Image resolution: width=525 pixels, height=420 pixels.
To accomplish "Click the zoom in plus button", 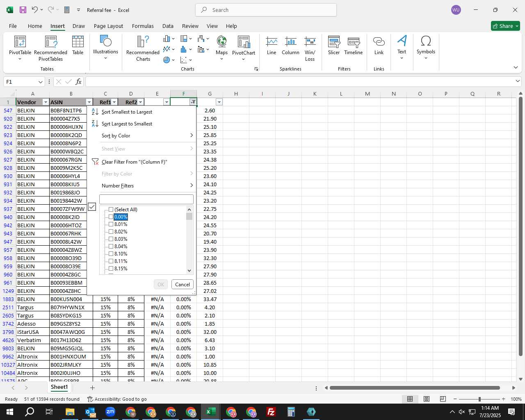I will [503, 399].
